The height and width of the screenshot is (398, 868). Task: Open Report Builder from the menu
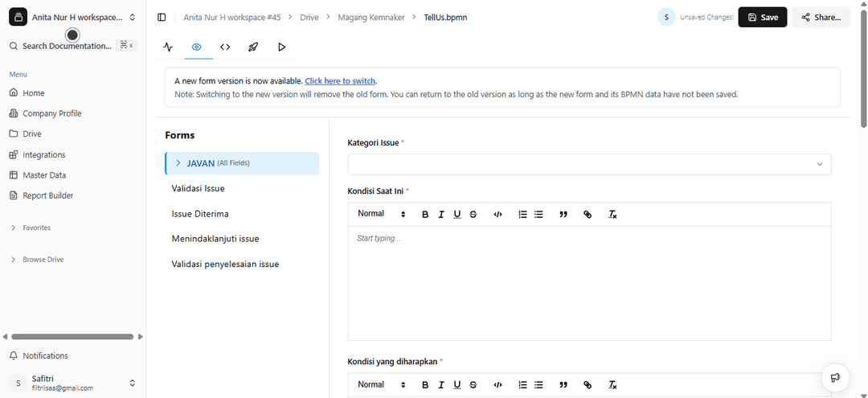(x=47, y=195)
